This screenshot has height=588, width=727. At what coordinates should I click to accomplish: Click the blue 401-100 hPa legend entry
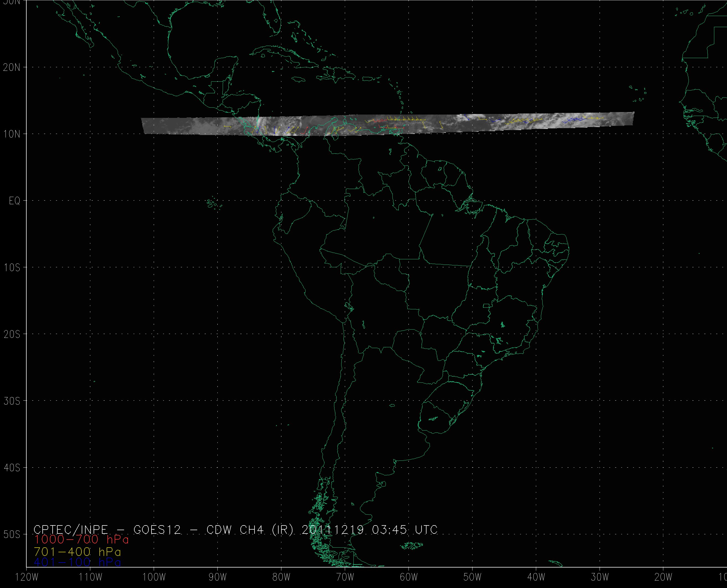click(x=77, y=563)
